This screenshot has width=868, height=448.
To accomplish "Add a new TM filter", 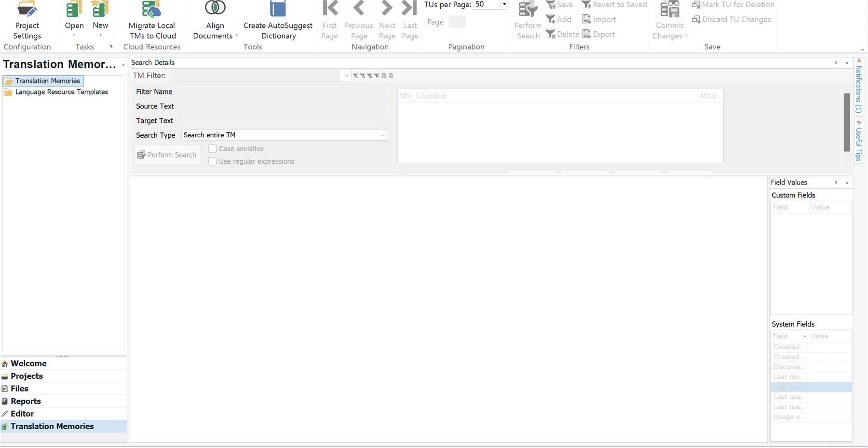I will pos(558,19).
